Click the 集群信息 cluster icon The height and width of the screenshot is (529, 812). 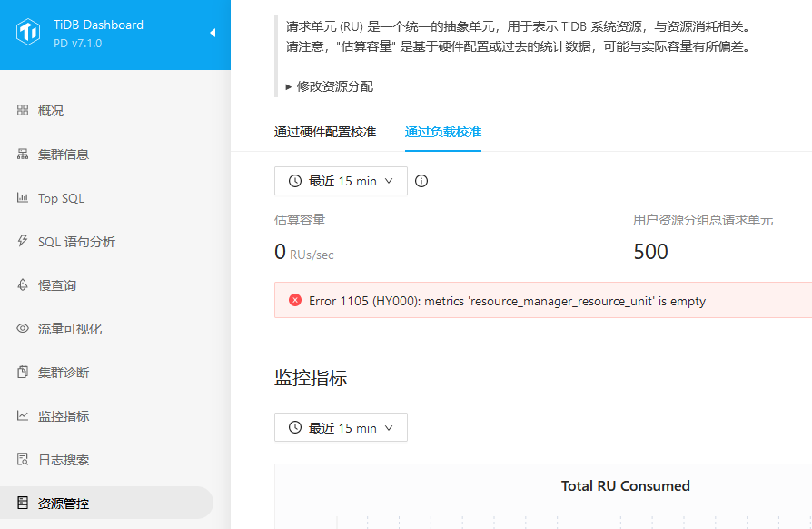coord(23,155)
